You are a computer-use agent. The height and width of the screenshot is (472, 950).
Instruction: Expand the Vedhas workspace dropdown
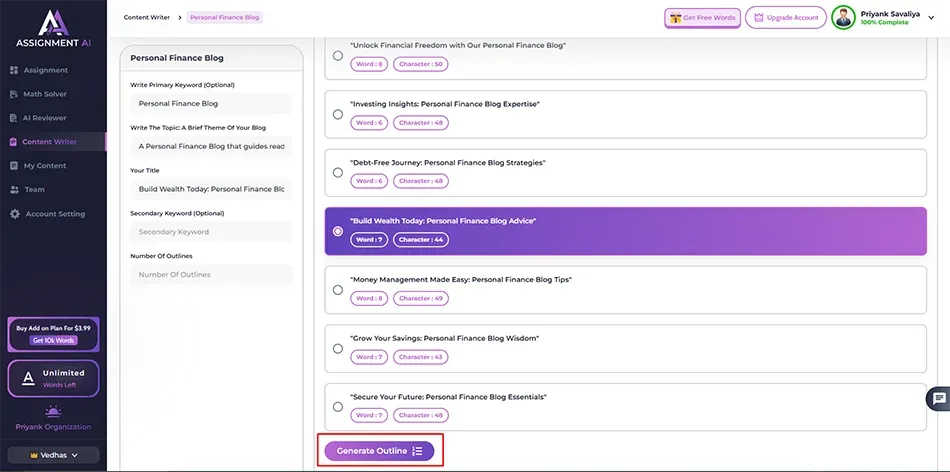pyautogui.click(x=53, y=455)
